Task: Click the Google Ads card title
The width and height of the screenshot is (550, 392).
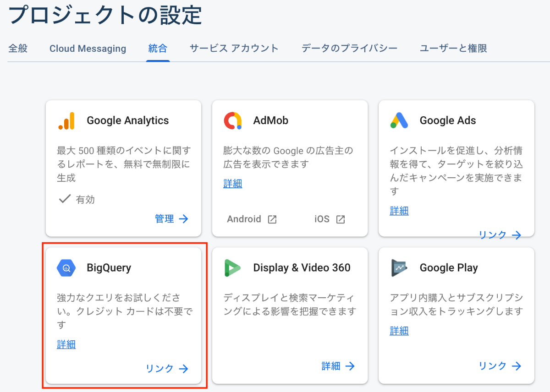Action: click(448, 120)
